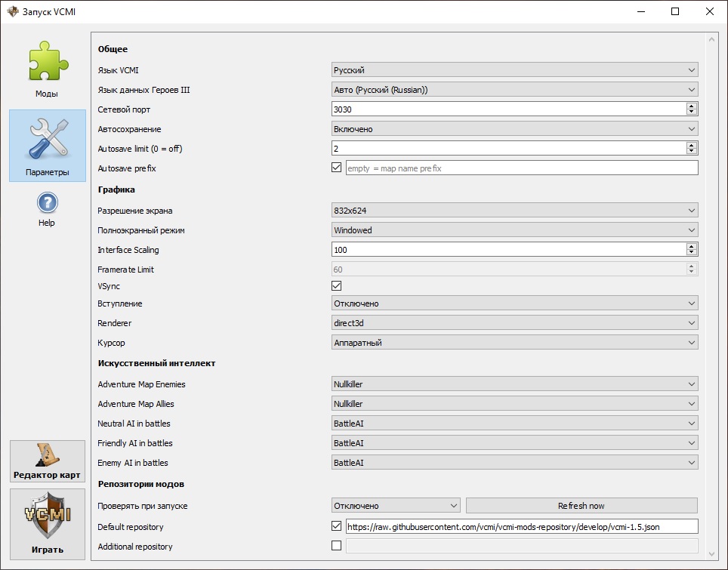
Task: Open the Heroes III data language dropdown
Action: [x=514, y=90]
